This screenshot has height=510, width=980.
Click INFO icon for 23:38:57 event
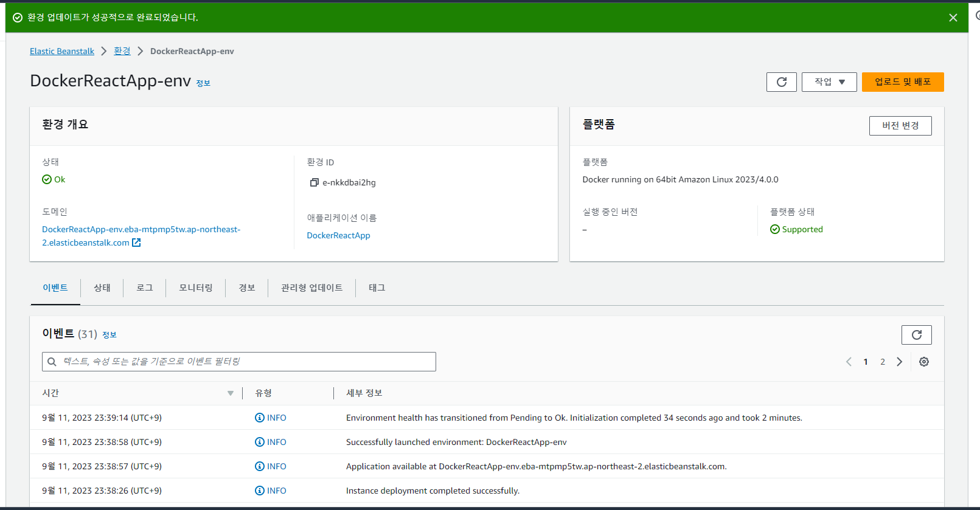click(x=260, y=466)
